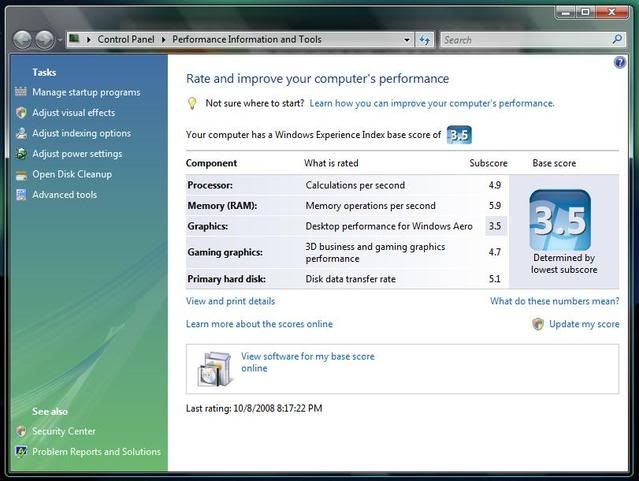
Task: Open Adjust indexing options task
Action: click(82, 133)
